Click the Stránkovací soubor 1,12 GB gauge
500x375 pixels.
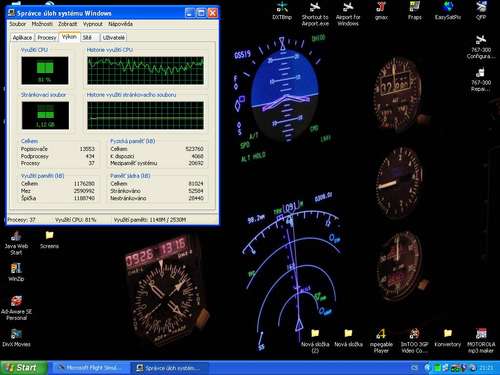click(x=45, y=115)
